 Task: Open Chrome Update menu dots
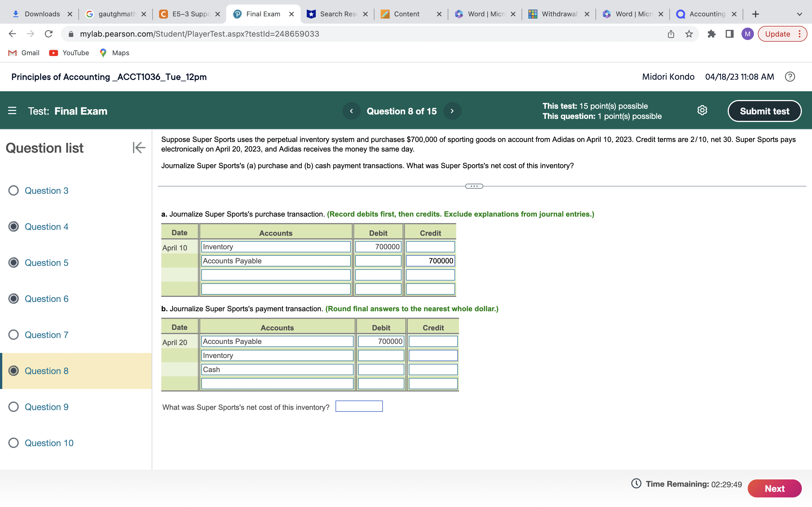pos(800,34)
